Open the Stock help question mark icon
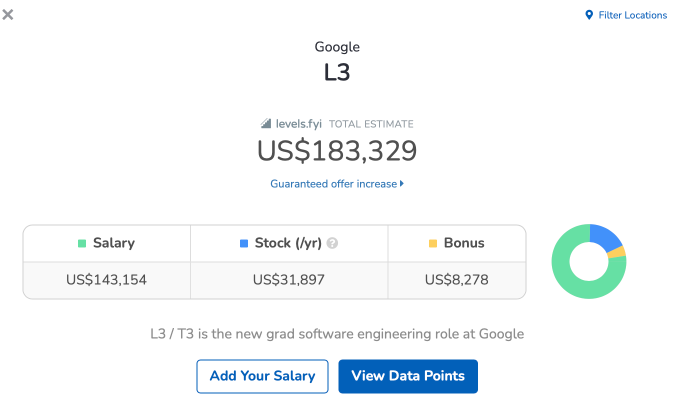The image size is (682, 402). point(332,243)
